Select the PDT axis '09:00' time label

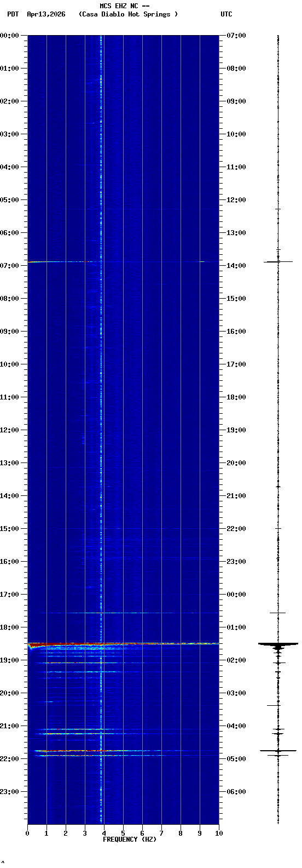tap(9, 332)
